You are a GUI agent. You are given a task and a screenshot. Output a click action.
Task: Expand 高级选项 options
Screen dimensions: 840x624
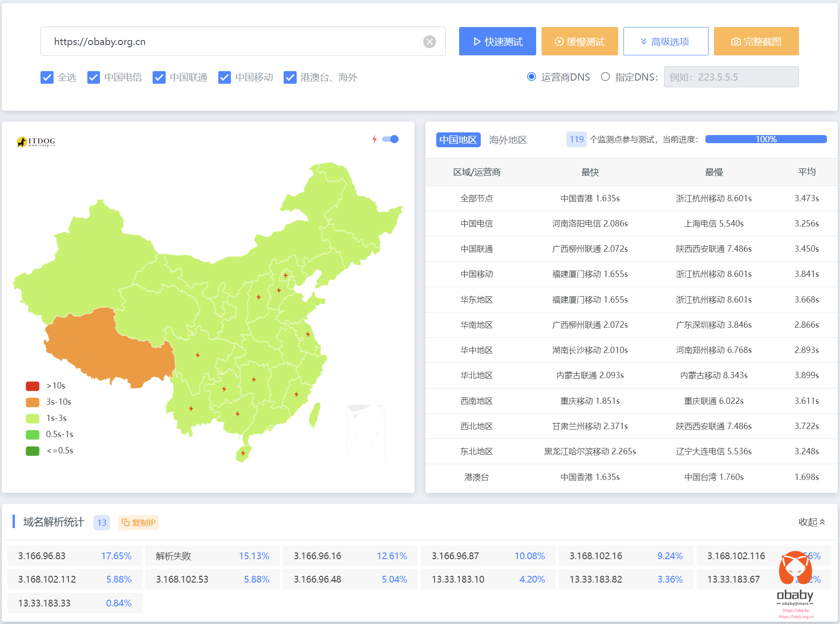coord(665,41)
